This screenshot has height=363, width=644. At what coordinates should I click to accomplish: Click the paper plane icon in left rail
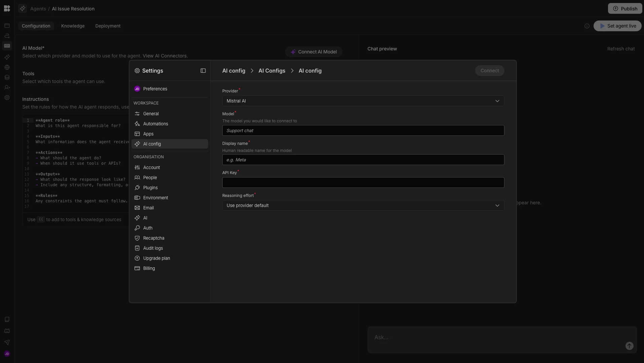pyautogui.click(x=7, y=342)
